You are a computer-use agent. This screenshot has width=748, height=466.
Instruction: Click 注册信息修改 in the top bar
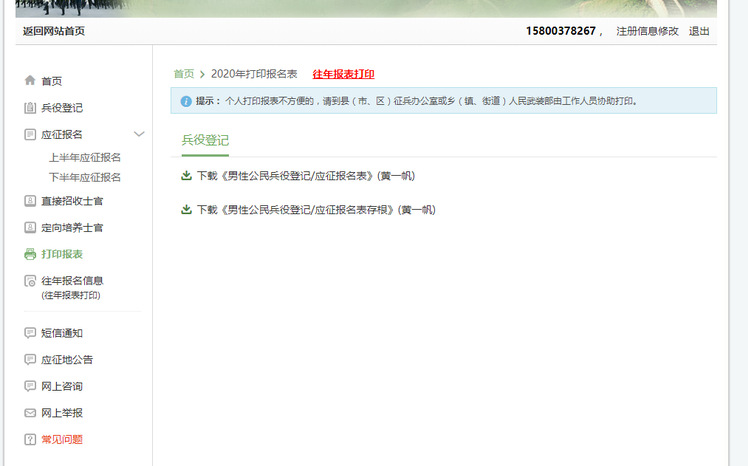point(647,31)
